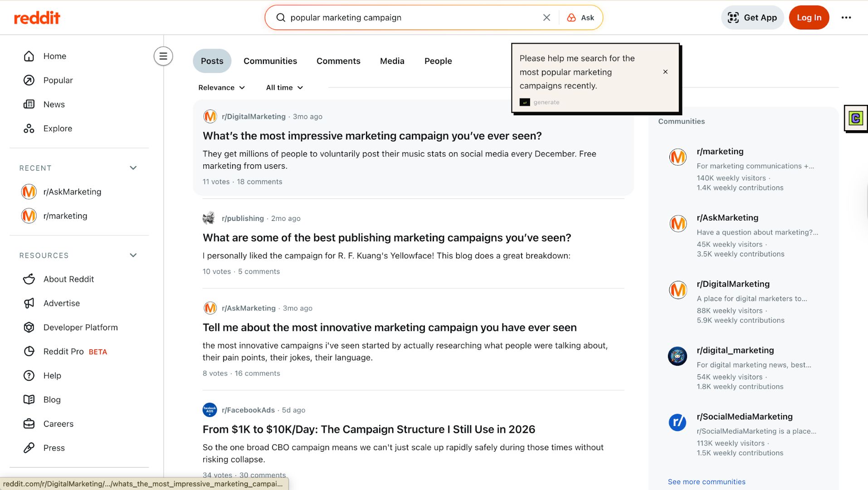Image resolution: width=868 pixels, height=490 pixels.
Task: Click the green C extension icon
Action: point(855,119)
